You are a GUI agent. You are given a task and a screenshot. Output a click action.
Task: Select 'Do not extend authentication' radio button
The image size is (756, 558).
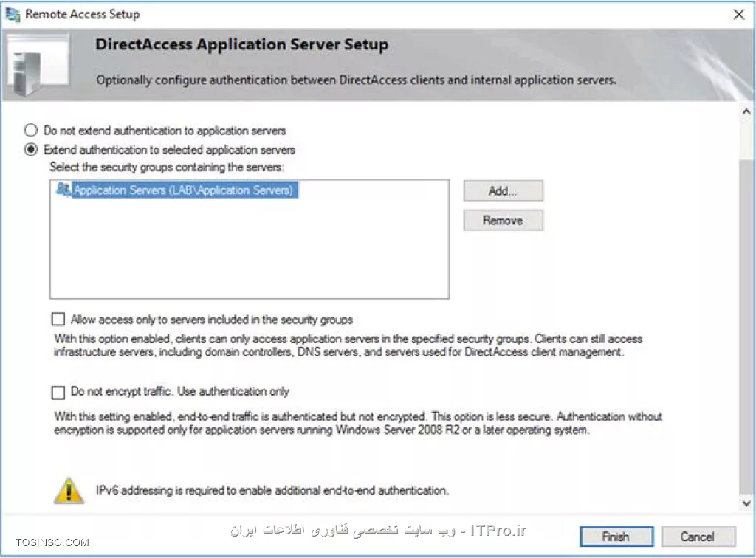coord(31,130)
